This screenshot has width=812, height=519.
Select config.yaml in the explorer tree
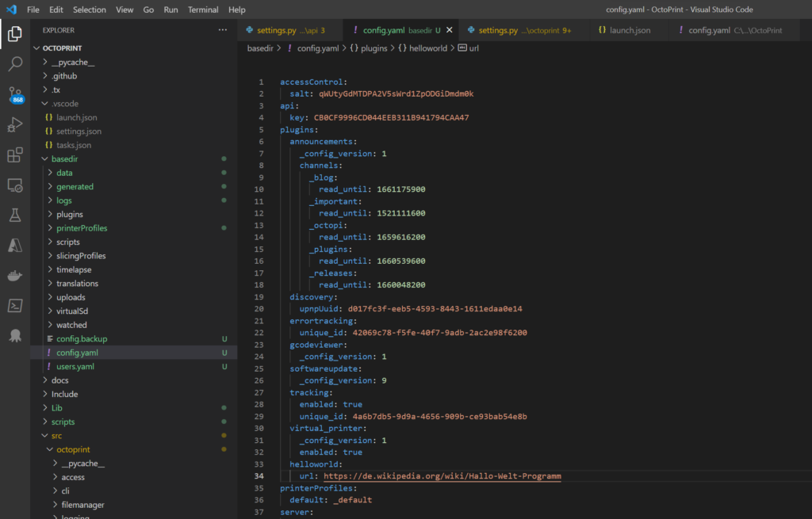(77, 353)
